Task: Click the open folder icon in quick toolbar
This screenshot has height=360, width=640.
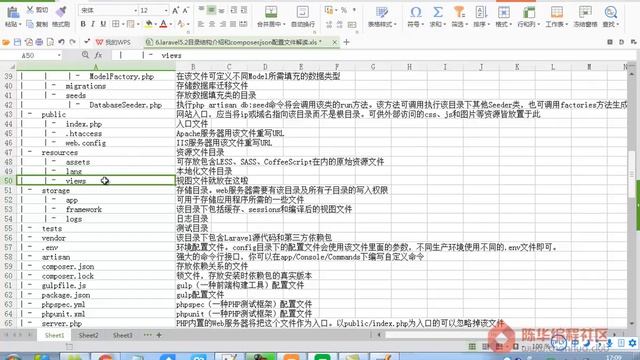Action: [x=6, y=42]
